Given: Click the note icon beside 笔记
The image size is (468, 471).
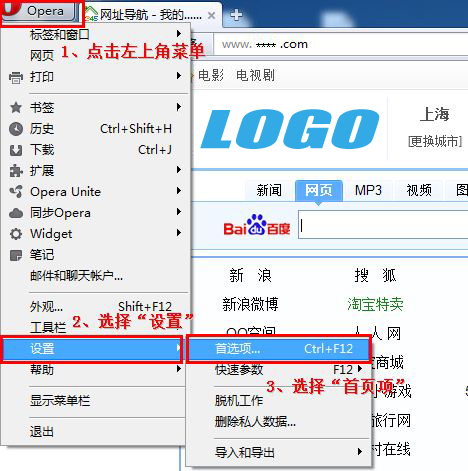Looking at the screenshot, I should click(16, 255).
